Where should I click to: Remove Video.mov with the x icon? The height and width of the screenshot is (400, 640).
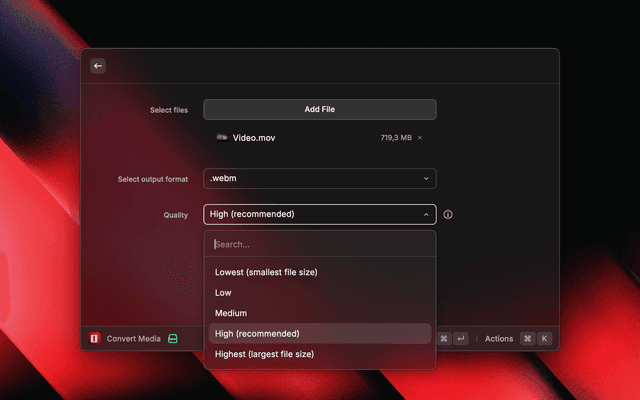pyautogui.click(x=420, y=138)
